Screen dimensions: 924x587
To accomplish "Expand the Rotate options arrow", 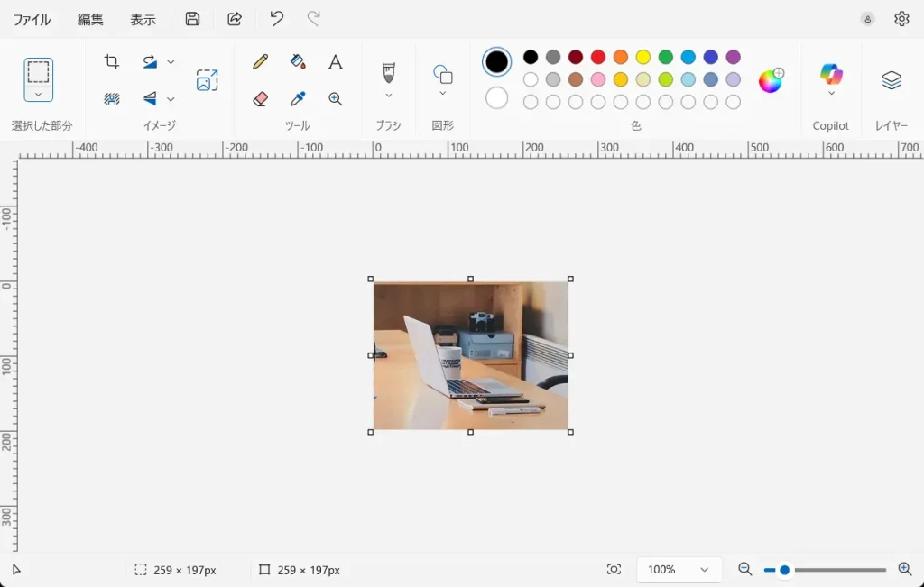I will [x=171, y=61].
